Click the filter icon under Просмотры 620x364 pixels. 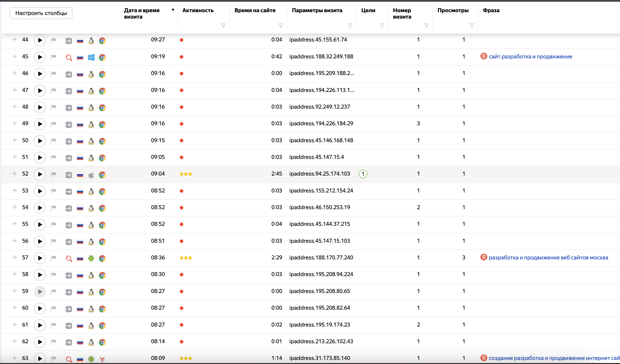point(471,26)
